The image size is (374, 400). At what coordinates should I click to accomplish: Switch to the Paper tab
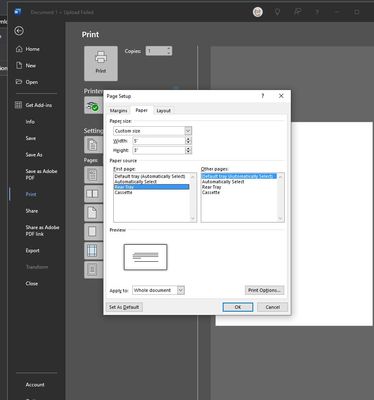point(141,110)
